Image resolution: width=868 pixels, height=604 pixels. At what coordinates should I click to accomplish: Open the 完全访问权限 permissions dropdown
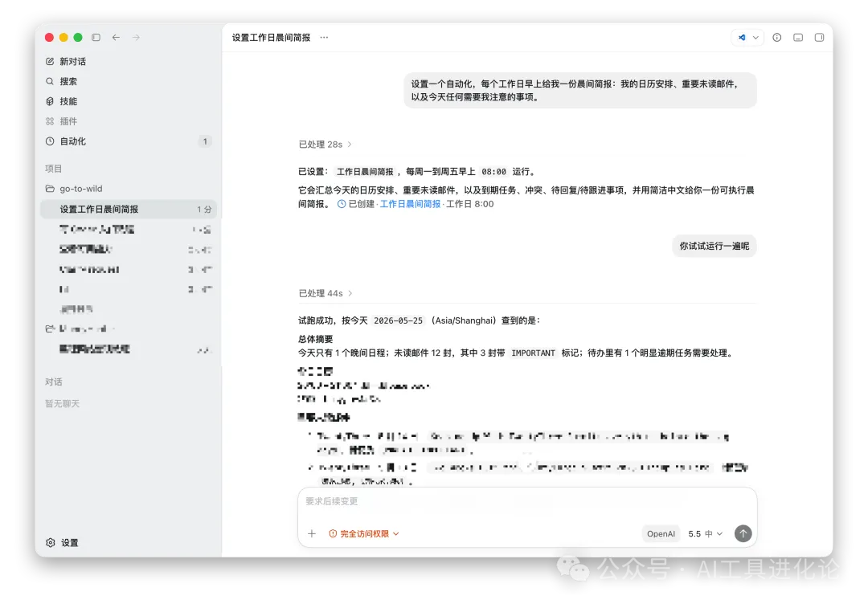(x=364, y=534)
